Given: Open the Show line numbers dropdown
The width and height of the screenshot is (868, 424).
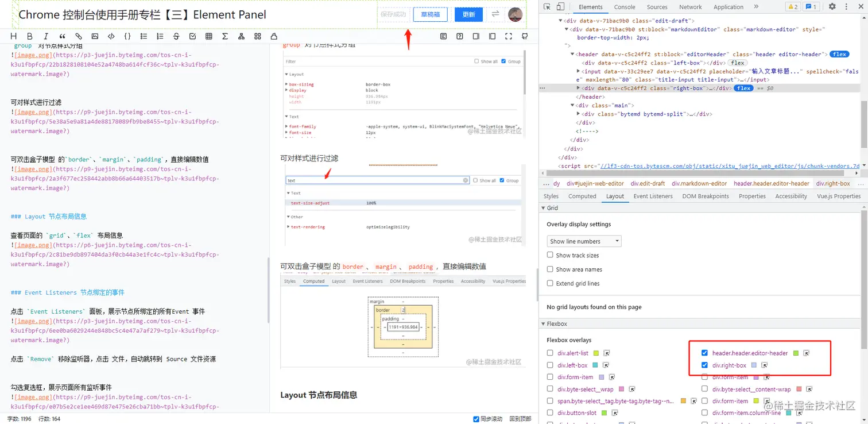Looking at the screenshot, I should (584, 241).
